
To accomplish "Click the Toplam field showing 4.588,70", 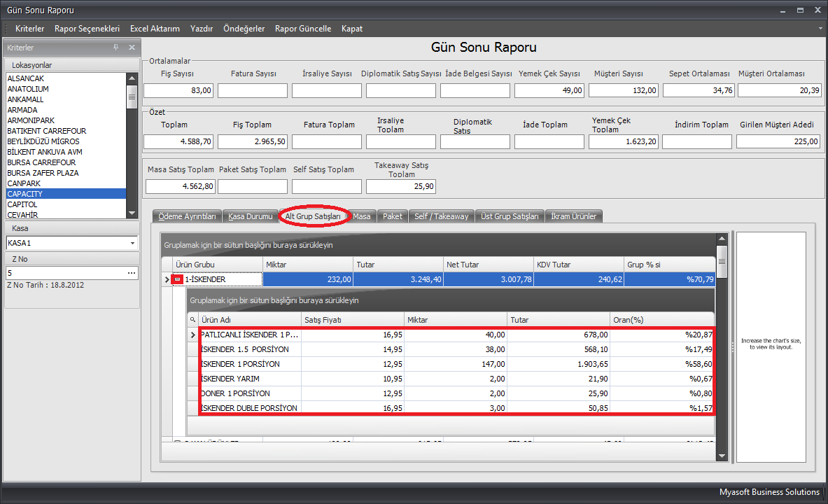I will point(178,141).
